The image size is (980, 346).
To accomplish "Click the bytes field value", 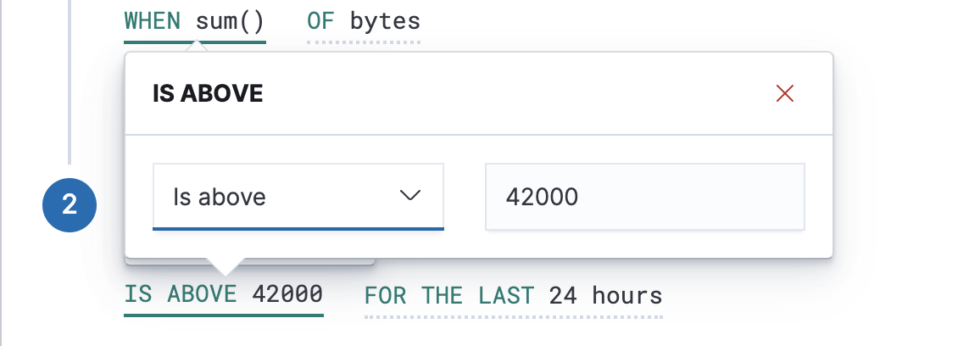I will coord(386,21).
